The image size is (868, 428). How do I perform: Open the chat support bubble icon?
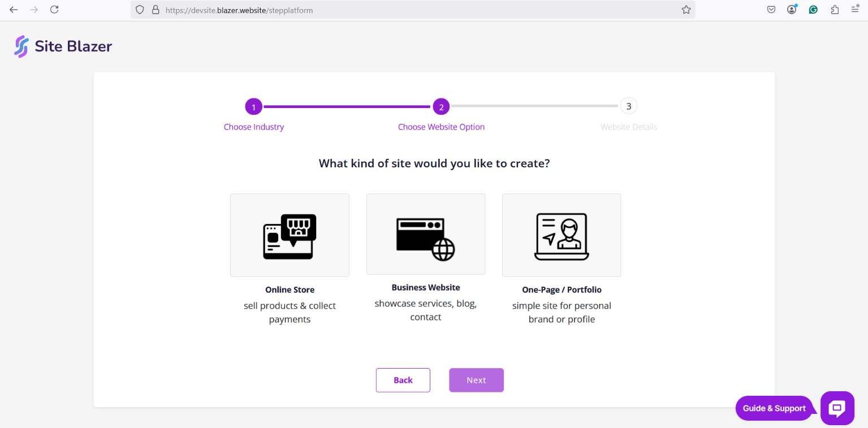coord(837,408)
